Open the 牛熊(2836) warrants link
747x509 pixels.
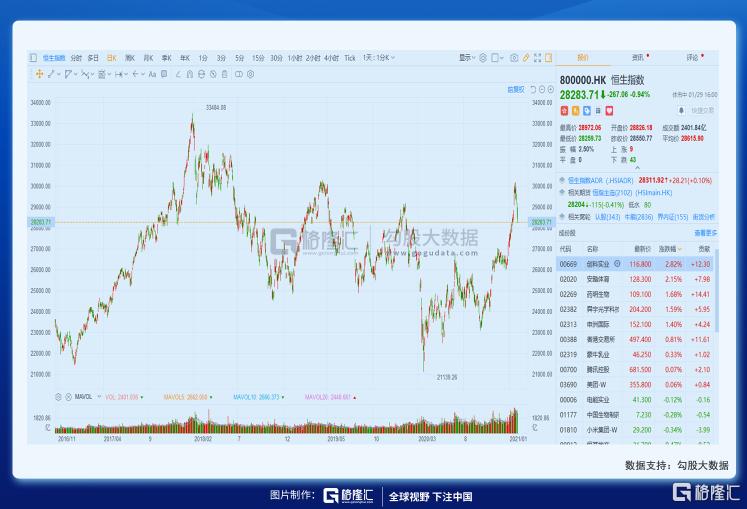(639, 217)
